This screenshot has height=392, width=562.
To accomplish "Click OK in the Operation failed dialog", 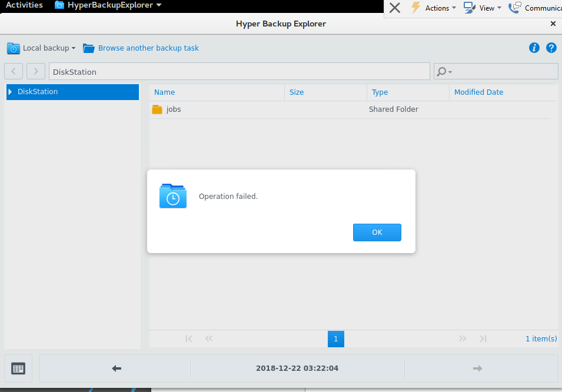I will click(377, 232).
